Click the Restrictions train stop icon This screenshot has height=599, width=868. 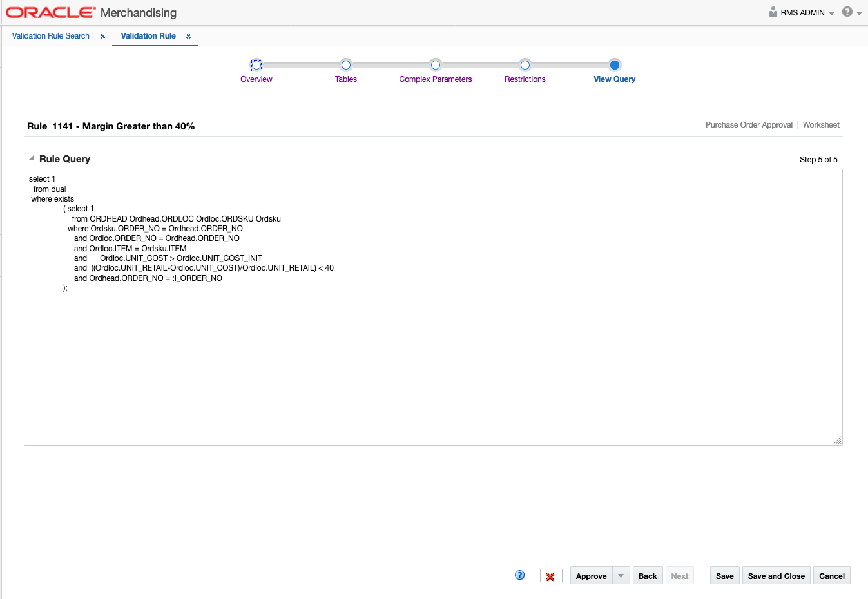525,64
